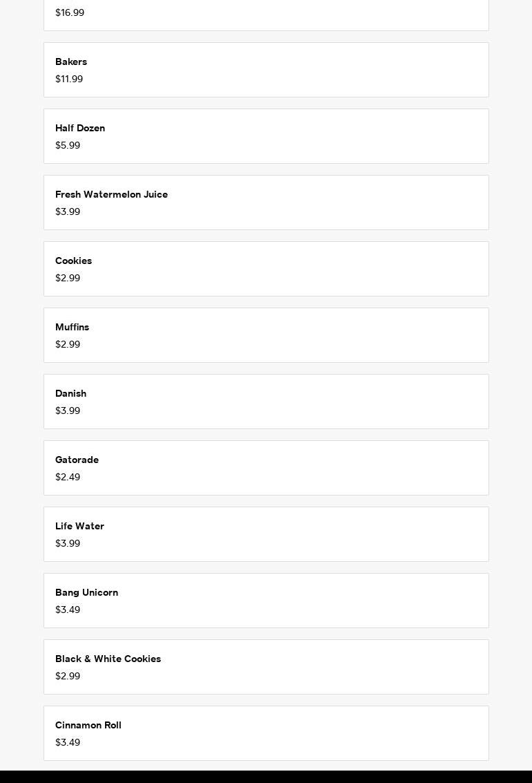Click the $2.49 Gatorade price
The height and width of the screenshot is (783, 532).
[68, 478]
